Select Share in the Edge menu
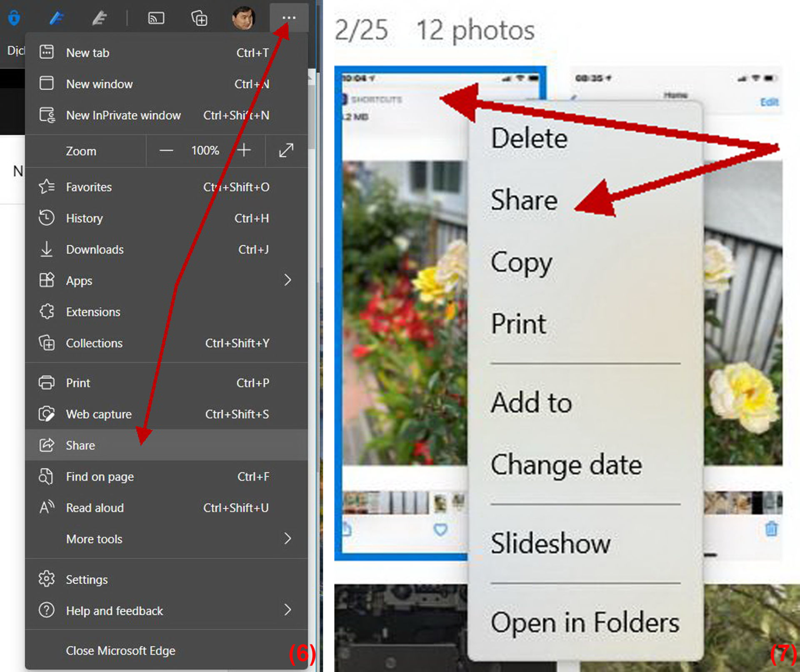This screenshot has width=800, height=672. (167, 445)
